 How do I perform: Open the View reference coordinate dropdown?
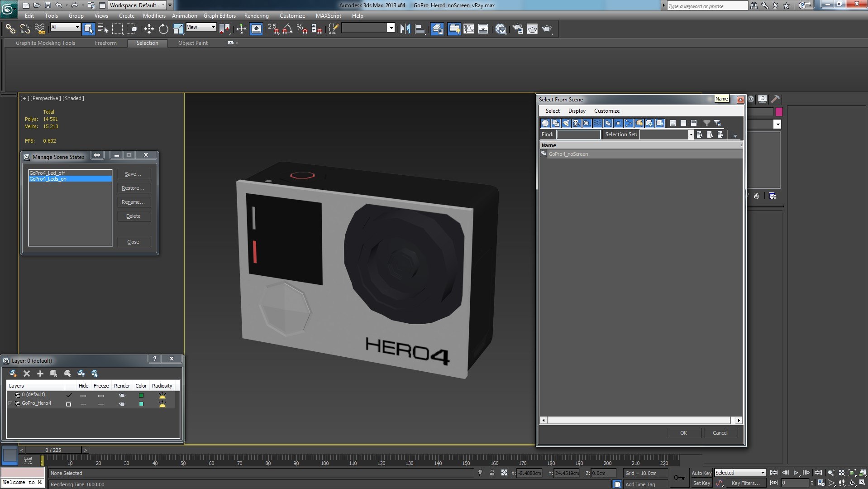pyautogui.click(x=201, y=27)
